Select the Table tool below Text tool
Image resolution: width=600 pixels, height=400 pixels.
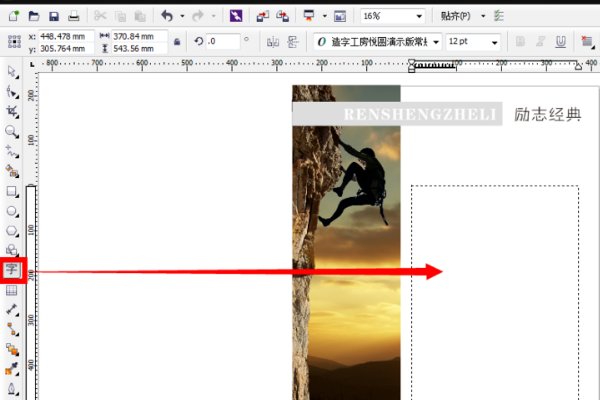[12, 290]
